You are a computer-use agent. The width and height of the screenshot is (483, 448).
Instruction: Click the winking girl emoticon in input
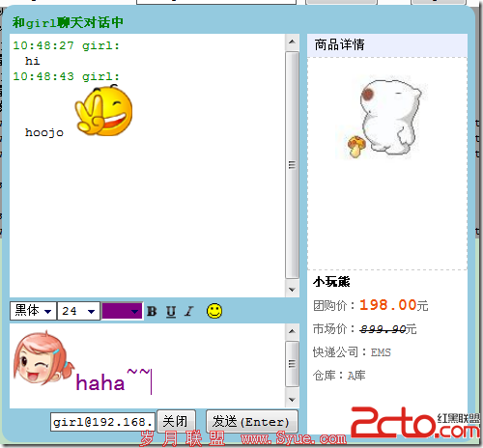43,357
